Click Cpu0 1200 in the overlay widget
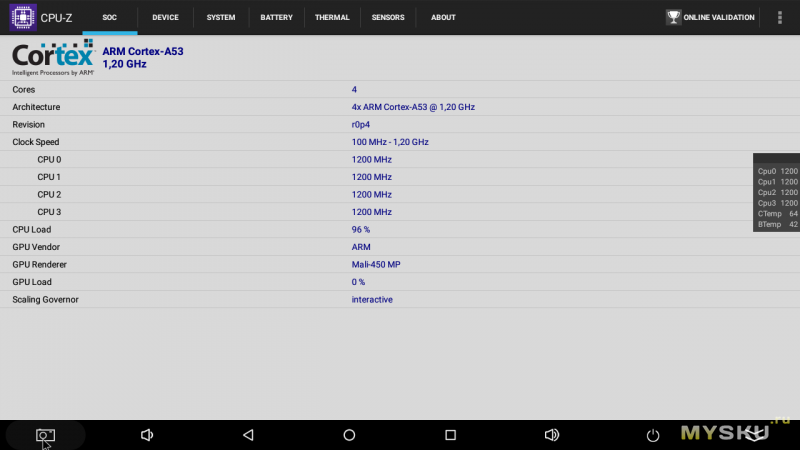The height and width of the screenshot is (450, 800). point(778,171)
